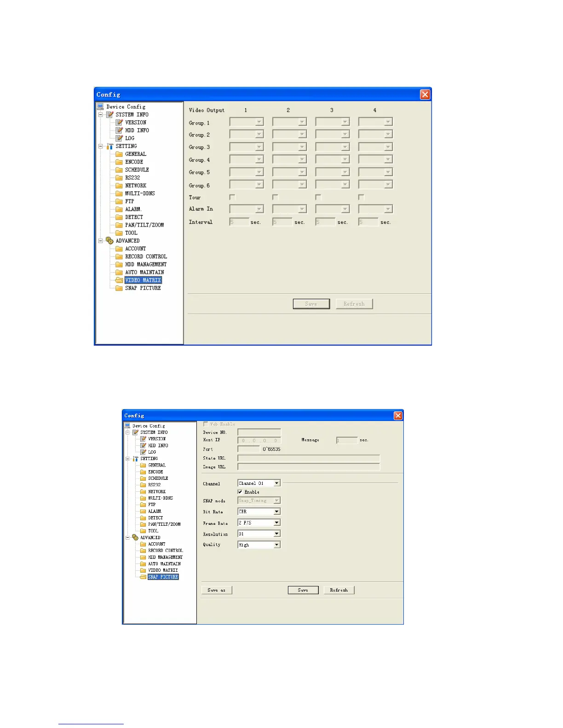Open Group.1 dropdown for video output 1
Screen dimensions: 563x728
259,122
